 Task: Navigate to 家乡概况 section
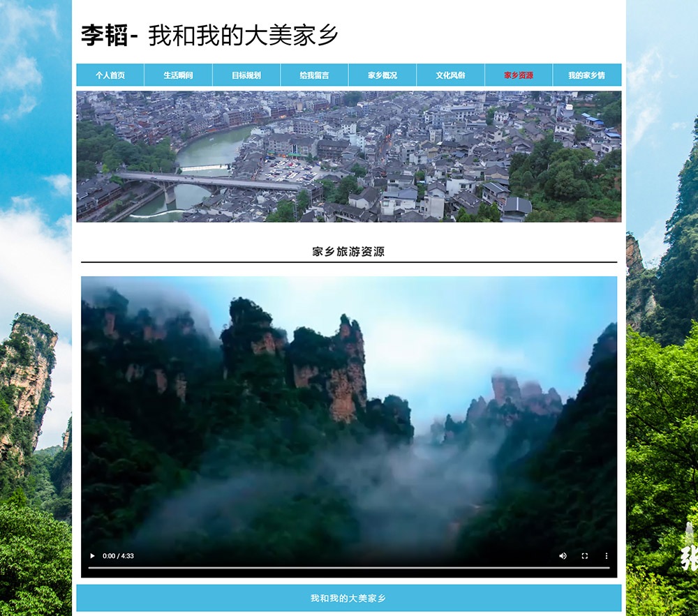click(x=383, y=75)
